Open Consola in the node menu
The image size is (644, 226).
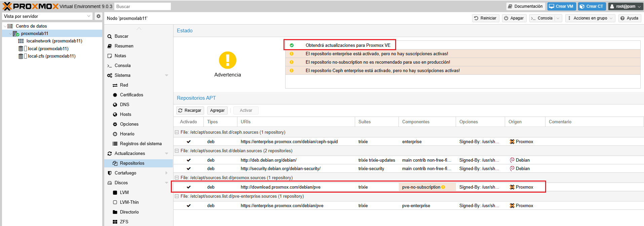click(x=138, y=66)
